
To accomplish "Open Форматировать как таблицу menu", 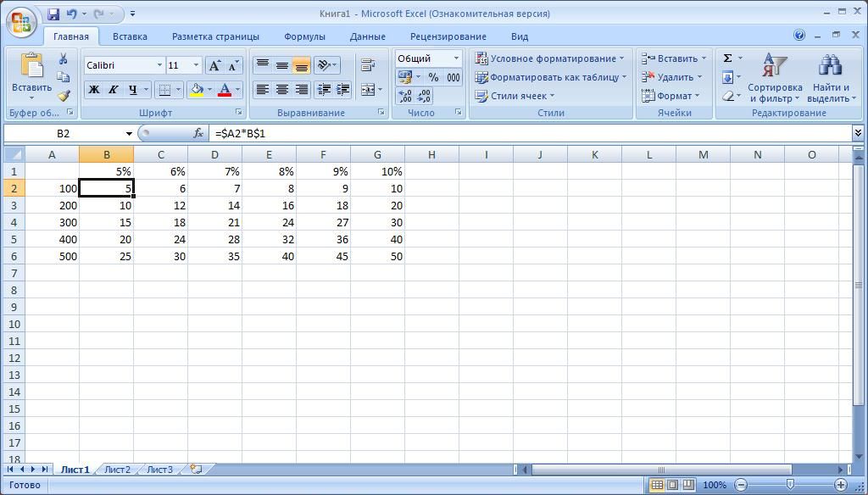I will (x=551, y=77).
